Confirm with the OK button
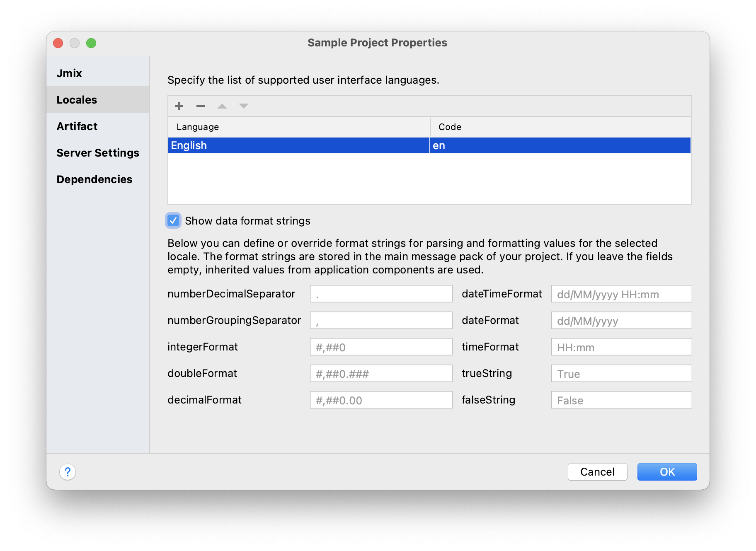This screenshot has height=551, width=756. click(667, 471)
